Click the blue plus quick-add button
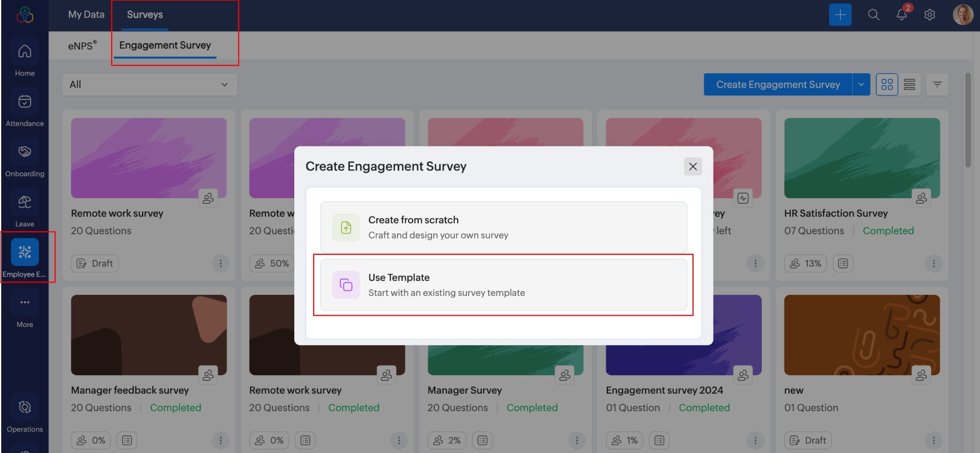 click(840, 15)
